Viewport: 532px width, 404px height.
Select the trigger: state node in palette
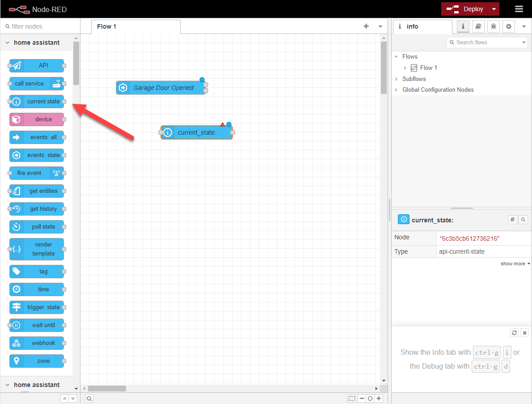coord(37,307)
